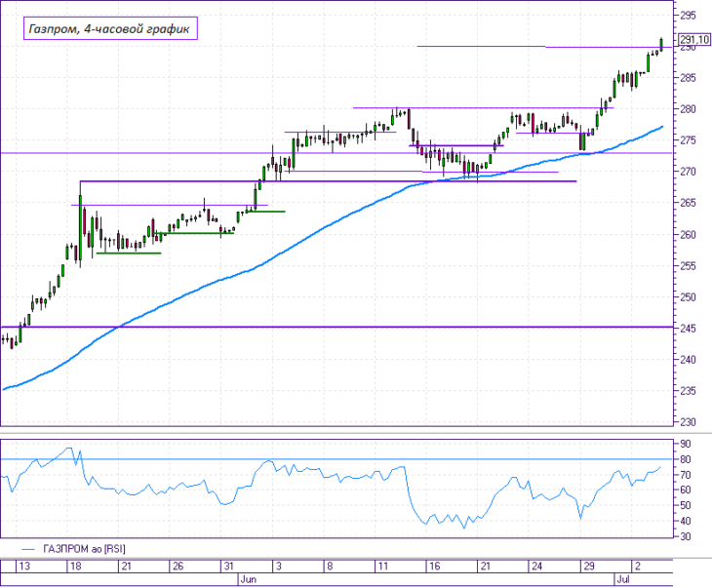
Task: Select the horizontal purple line at 245
Action: 336,327
